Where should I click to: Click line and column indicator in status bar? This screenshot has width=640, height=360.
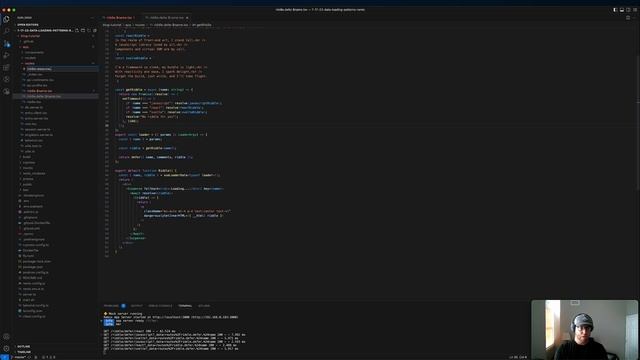point(518,357)
